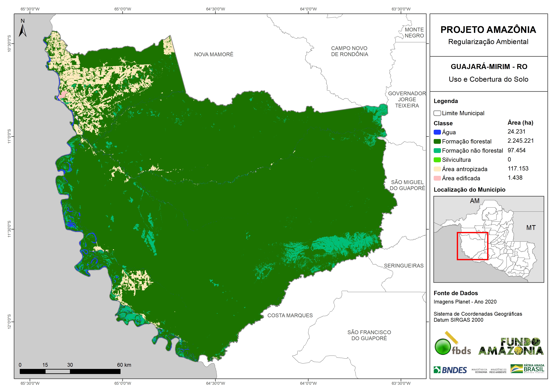Click the bright green Silvicultura swatch
Image resolution: width=555 pixels, height=392 pixels.
[x=437, y=160]
